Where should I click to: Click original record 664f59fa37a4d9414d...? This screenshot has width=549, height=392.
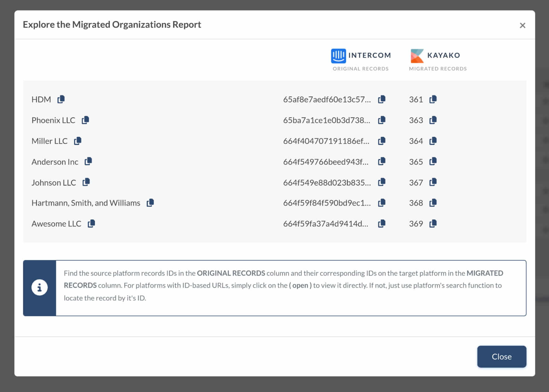[x=326, y=224]
